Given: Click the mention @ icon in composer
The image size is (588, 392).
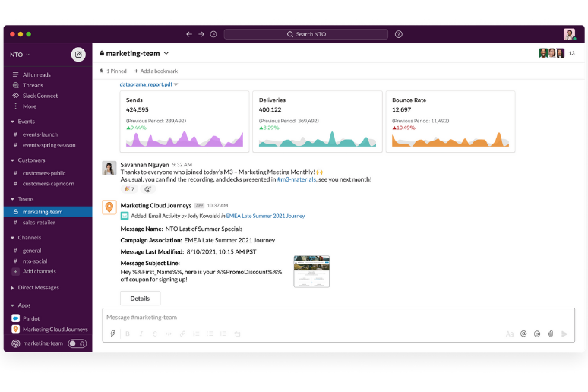Looking at the screenshot, I should point(523,334).
